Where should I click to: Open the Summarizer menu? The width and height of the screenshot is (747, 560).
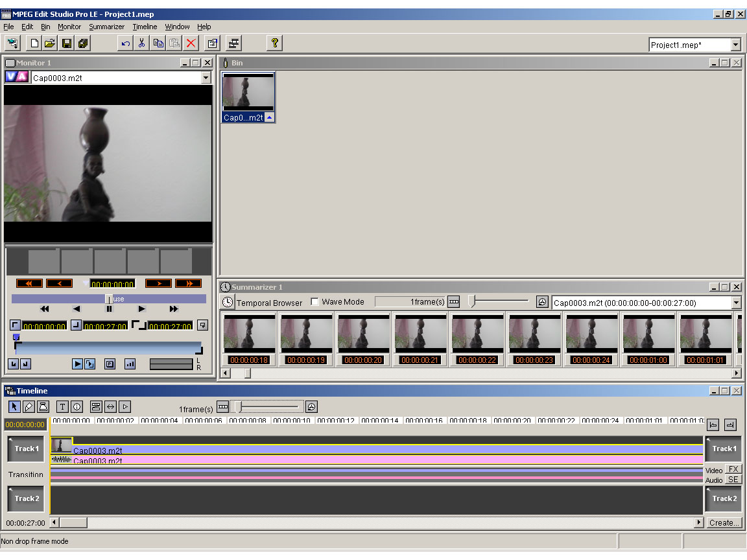coord(106,27)
